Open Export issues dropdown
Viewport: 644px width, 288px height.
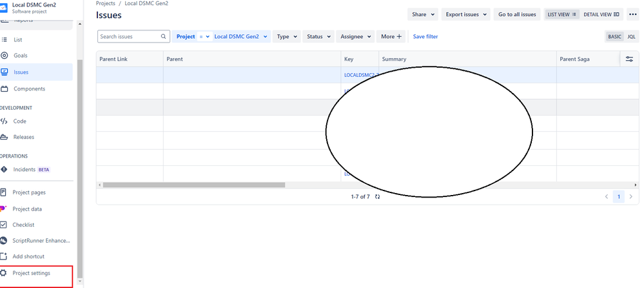point(466,14)
